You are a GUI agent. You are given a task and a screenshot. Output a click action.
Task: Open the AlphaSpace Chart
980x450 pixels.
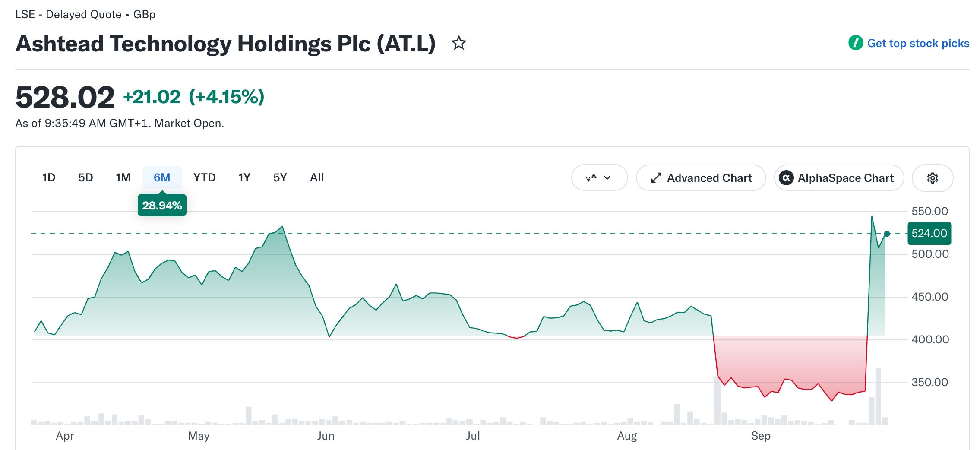pyautogui.click(x=839, y=178)
